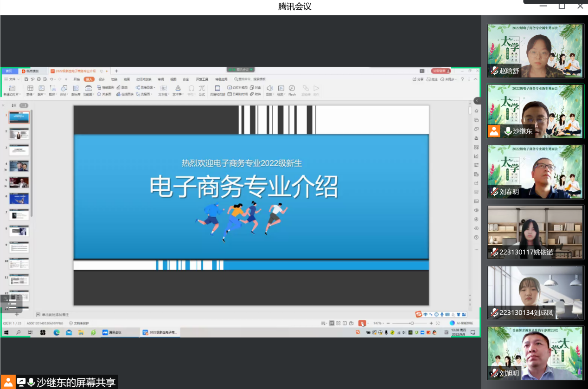Open the 动画 (Animation) ribbon tab
This screenshot has width=588, height=389.
click(127, 79)
